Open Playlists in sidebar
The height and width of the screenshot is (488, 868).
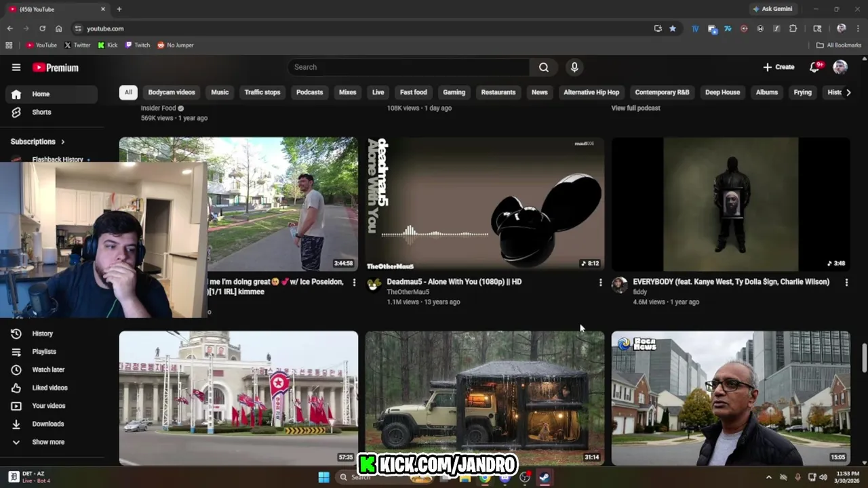click(x=51, y=352)
